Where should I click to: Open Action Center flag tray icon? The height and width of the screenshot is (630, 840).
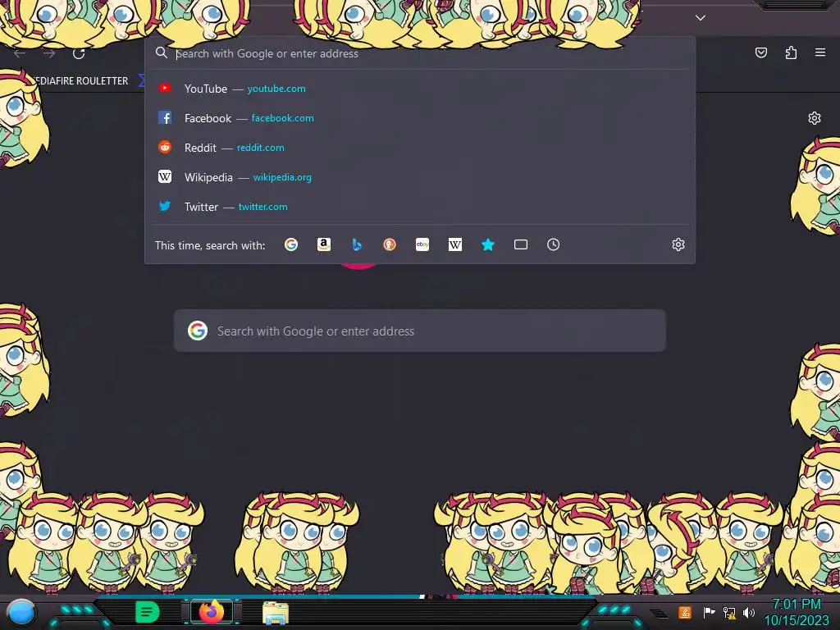(x=709, y=612)
